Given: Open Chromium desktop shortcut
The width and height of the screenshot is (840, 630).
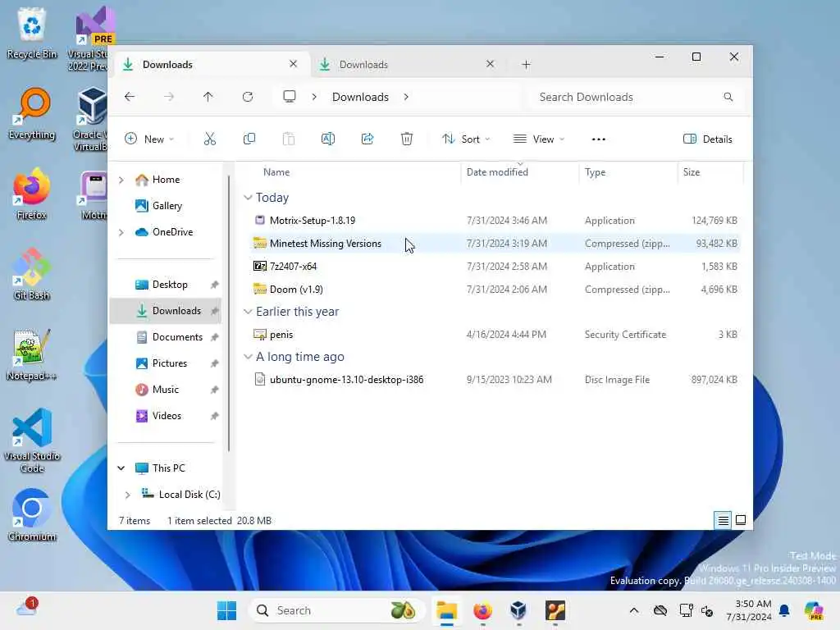Looking at the screenshot, I should [32, 517].
